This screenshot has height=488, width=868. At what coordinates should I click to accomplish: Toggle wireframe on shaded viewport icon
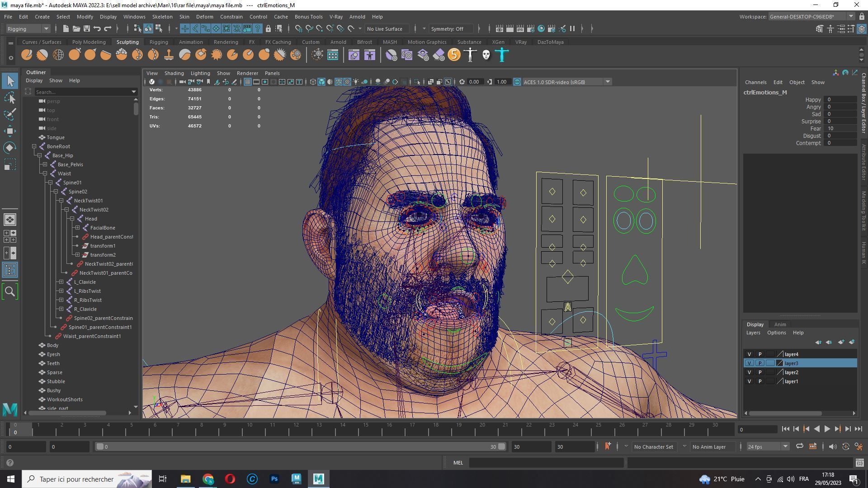pyautogui.click(x=339, y=82)
